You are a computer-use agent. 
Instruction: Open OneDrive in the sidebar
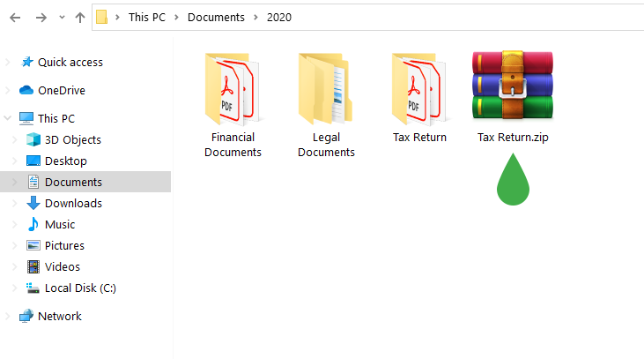coord(62,91)
